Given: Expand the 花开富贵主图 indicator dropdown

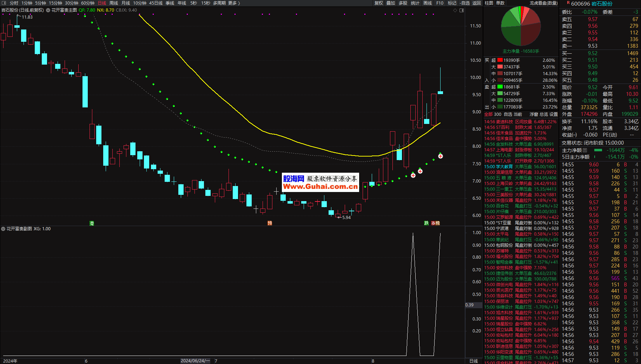Looking at the screenshot, I should [x=48, y=10].
